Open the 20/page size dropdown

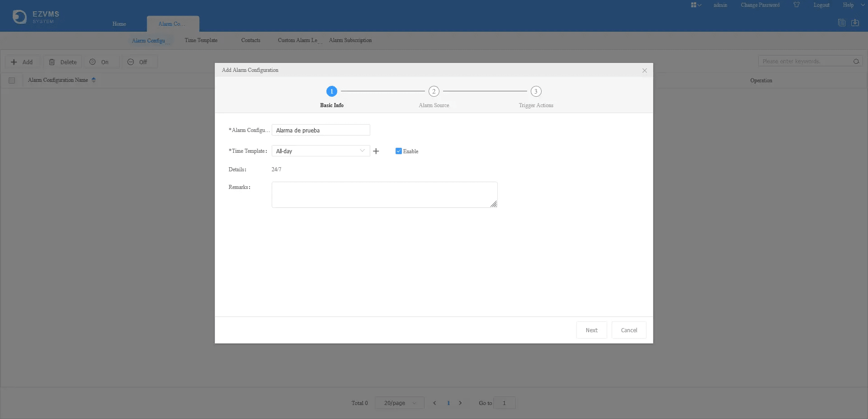click(x=400, y=403)
